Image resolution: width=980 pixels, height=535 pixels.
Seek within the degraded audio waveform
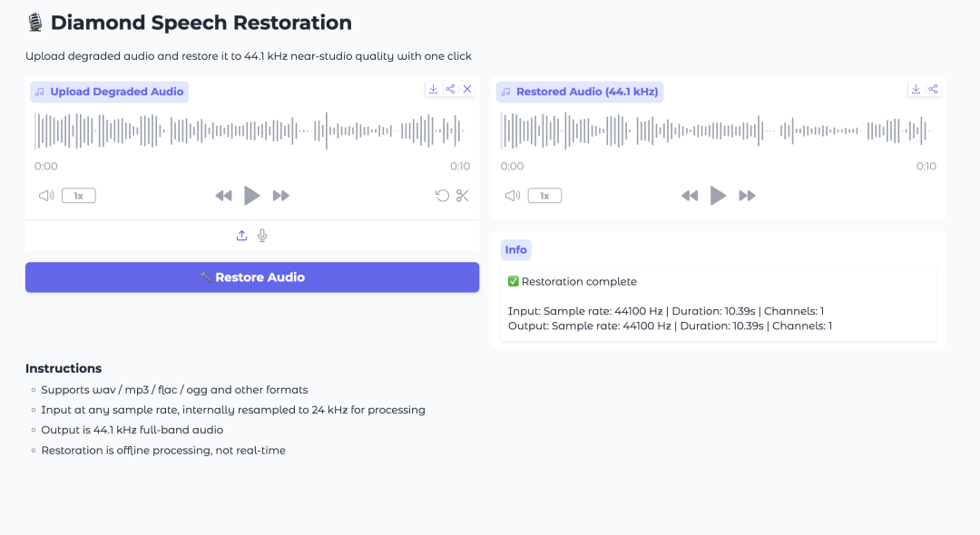[x=252, y=131]
